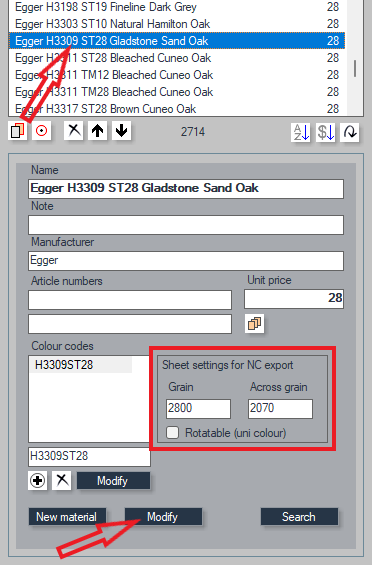Viewport: 372px width, 565px height.
Task: Select the TM12 Bleached Cuneo Oak row
Action: point(177,75)
